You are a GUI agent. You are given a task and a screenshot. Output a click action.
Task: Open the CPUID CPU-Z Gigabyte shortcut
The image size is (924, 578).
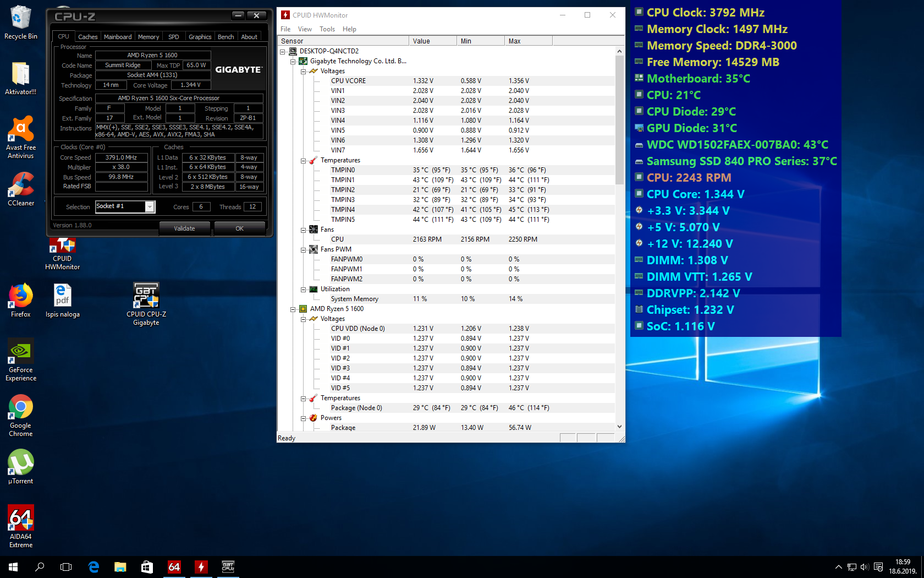tap(146, 296)
